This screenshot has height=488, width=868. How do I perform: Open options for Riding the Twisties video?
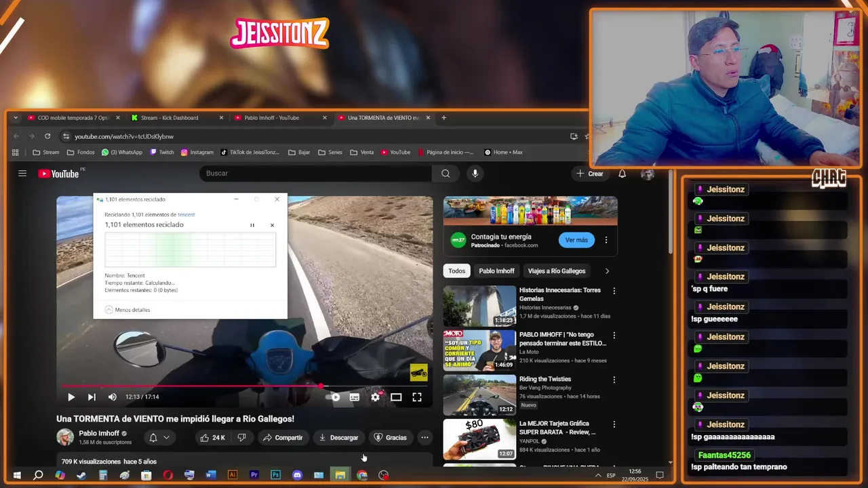point(614,380)
